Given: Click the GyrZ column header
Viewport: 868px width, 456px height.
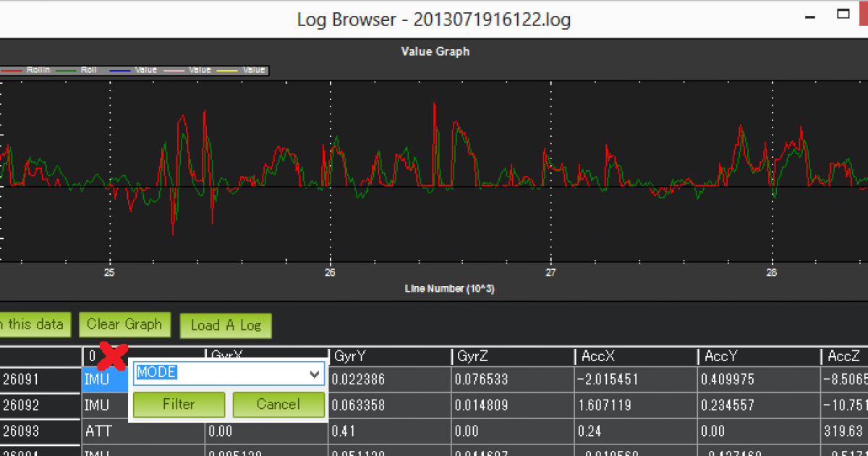Looking at the screenshot, I should pyautogui.click(x=513, y=356).
